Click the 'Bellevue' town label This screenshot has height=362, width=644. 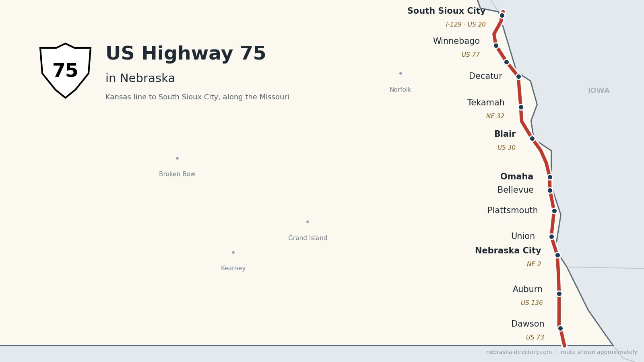coord(516,190)
